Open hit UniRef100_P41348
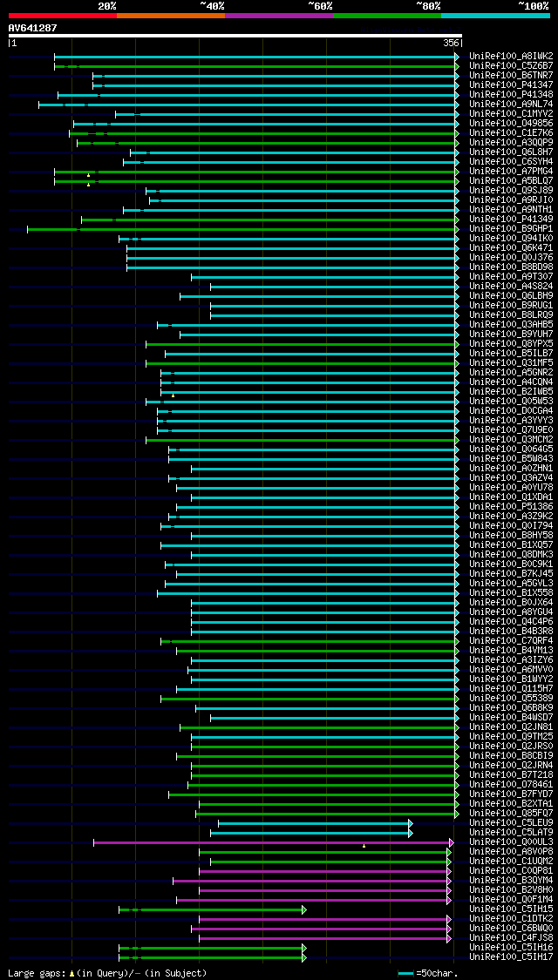The height and width of the screenshot is (980, 558). pos(511,94)
